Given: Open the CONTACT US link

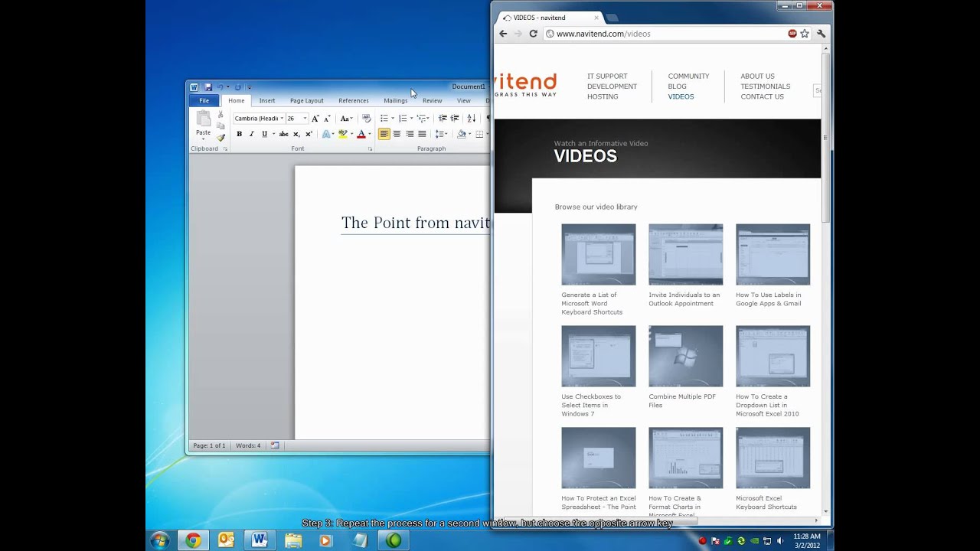Looking at the screenshot, I should [x=762, y=96].
